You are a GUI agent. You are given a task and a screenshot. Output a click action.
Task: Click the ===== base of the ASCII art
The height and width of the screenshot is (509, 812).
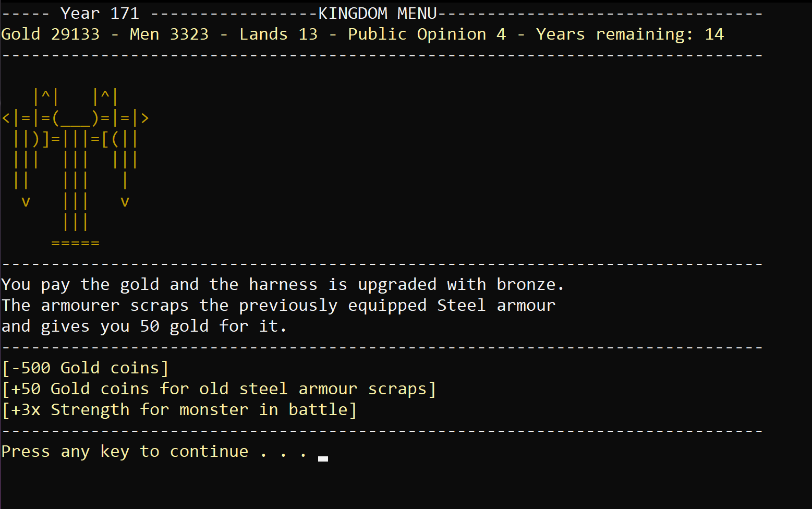(76, 243)
